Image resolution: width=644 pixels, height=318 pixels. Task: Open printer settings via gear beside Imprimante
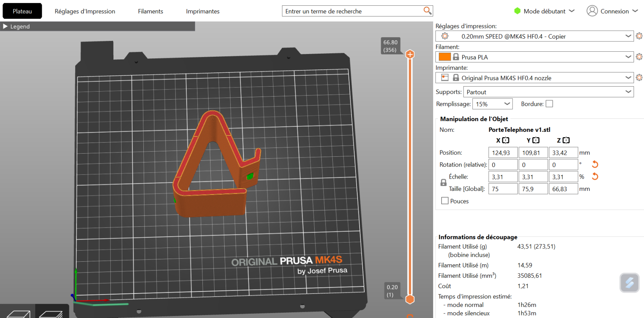click(639, 77)
